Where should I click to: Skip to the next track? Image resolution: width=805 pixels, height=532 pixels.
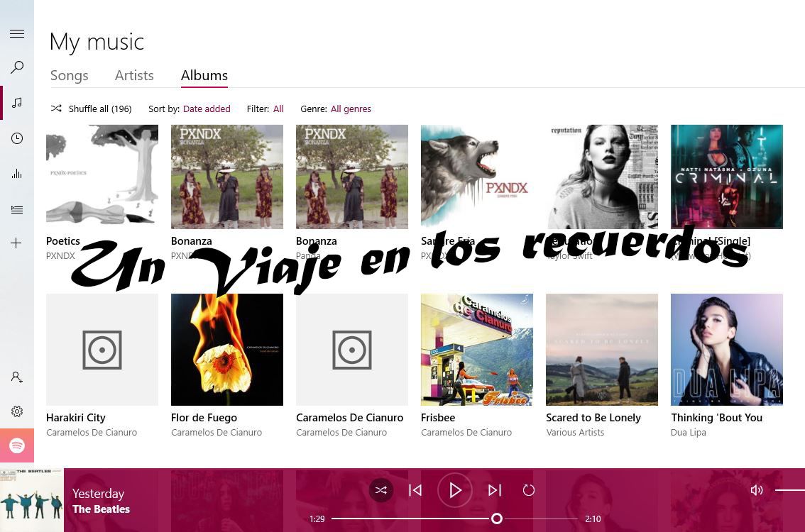(494, 490)
